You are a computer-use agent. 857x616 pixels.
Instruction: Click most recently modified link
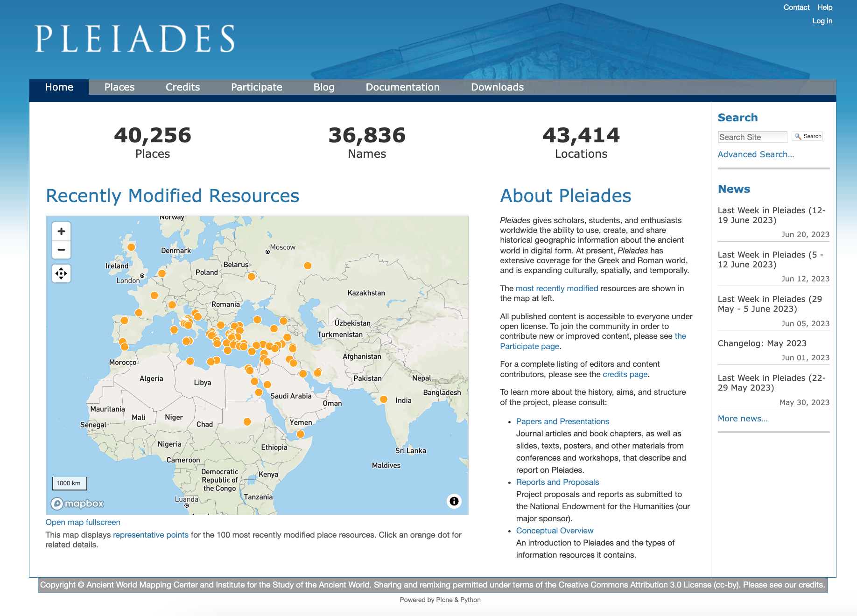click(x=557, y=288)
